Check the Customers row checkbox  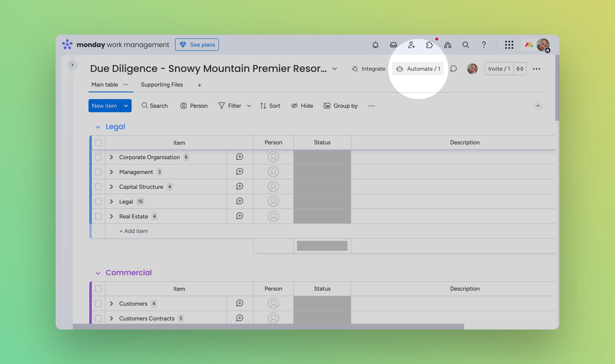coord(98,303)
